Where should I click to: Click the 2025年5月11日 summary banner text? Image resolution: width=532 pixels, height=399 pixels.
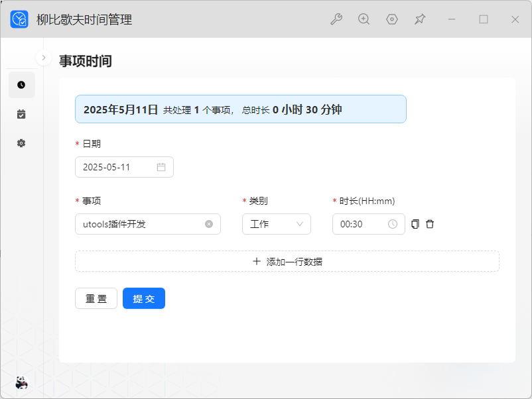[x=121, y=109]
